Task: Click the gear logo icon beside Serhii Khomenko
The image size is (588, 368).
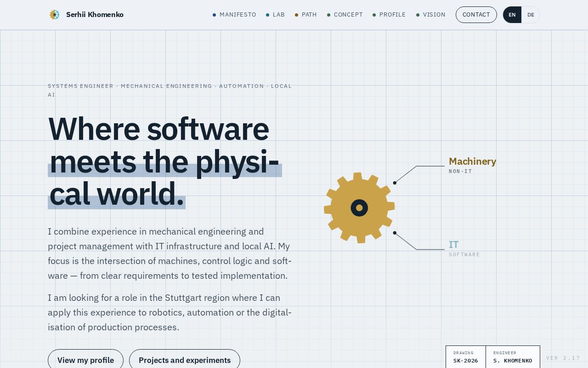Action: pos(54,15)
